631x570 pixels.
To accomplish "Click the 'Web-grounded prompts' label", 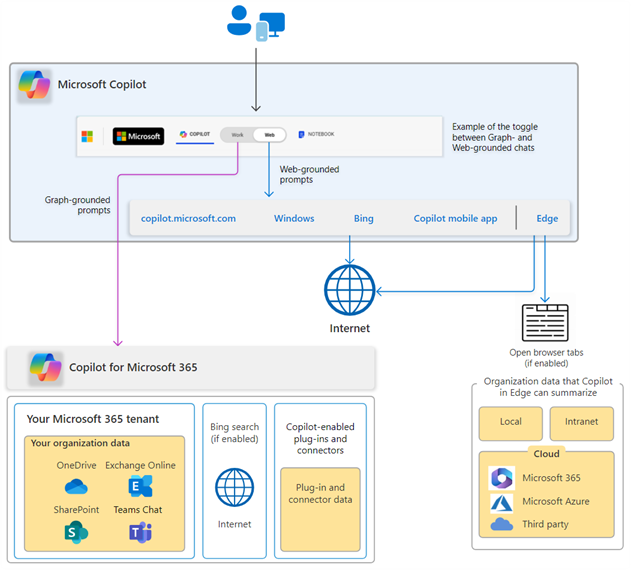I will pyautogui.click(x=309, y=174).
